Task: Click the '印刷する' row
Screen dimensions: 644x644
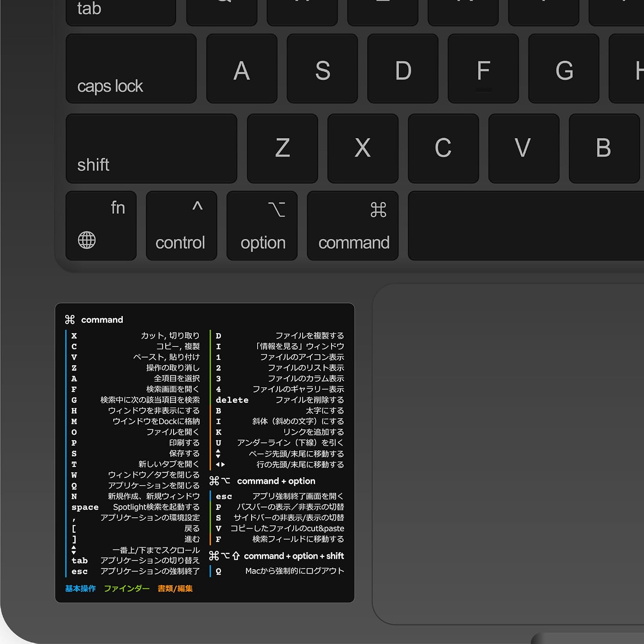Action: click(135, 443)
